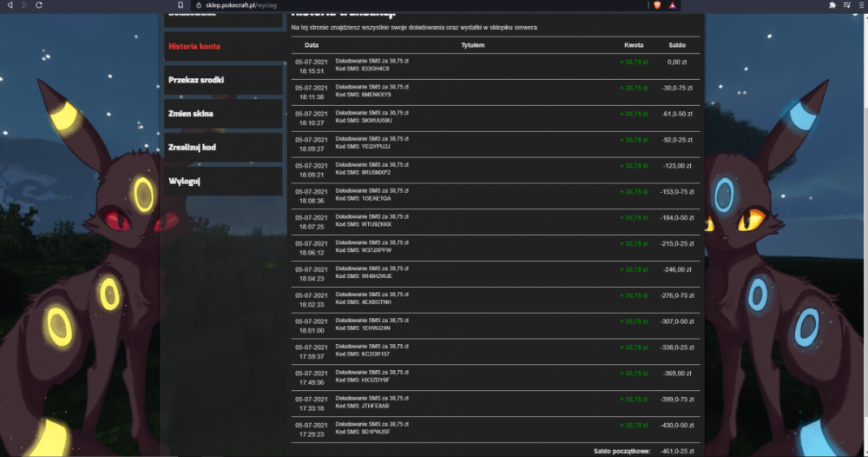
Task: Click the SMS code WH6H2WJE entry
Action: pyautogui.click(x=364, y=276)
